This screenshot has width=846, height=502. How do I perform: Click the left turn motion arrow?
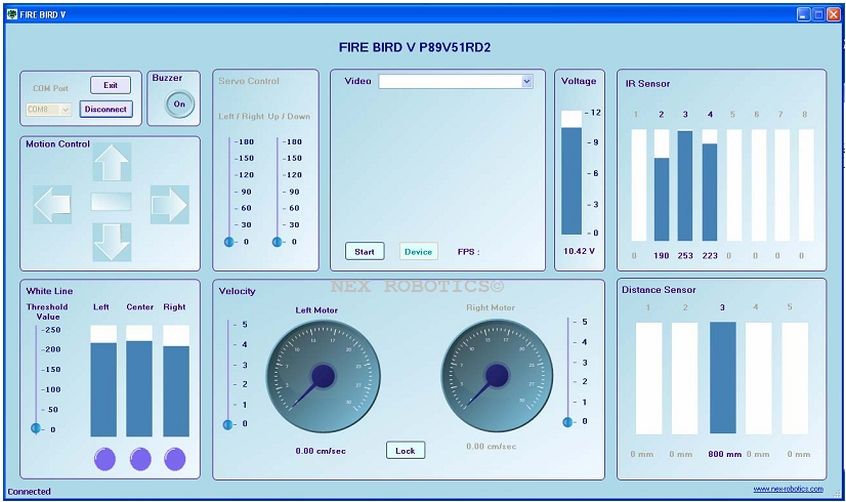[x=52, y=204]
